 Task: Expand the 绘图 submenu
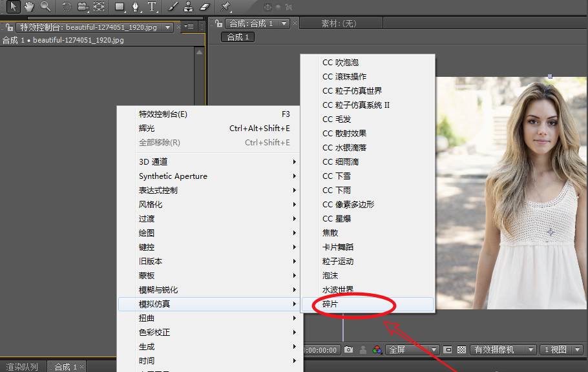(209, 233)
